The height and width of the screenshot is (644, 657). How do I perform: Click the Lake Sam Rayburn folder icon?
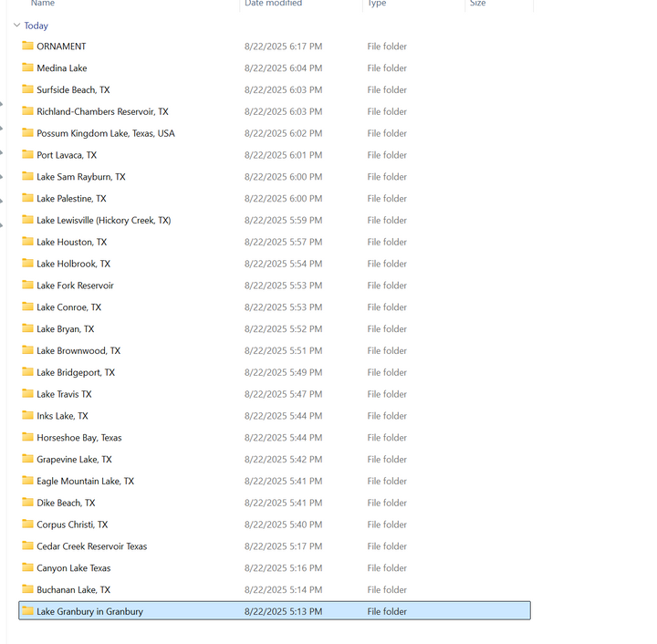tap(27, 176)
